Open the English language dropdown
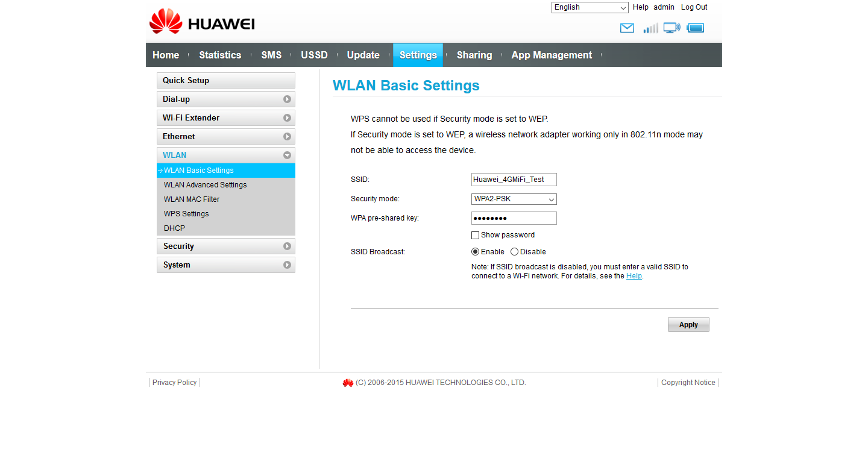Image resolution: width=868 pixels, height=470 pixels. coord(590,7)
